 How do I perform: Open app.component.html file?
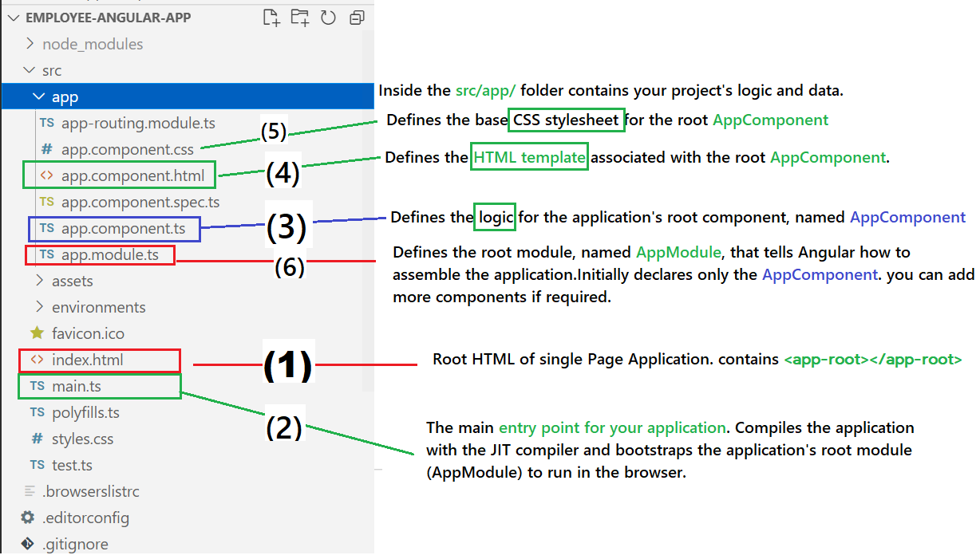tap(132, 175)
